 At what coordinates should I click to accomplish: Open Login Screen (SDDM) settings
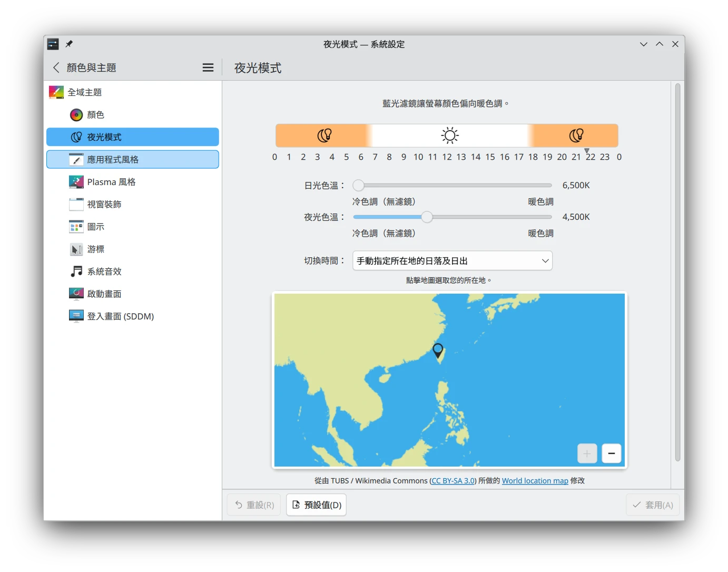tap(120, 316)
